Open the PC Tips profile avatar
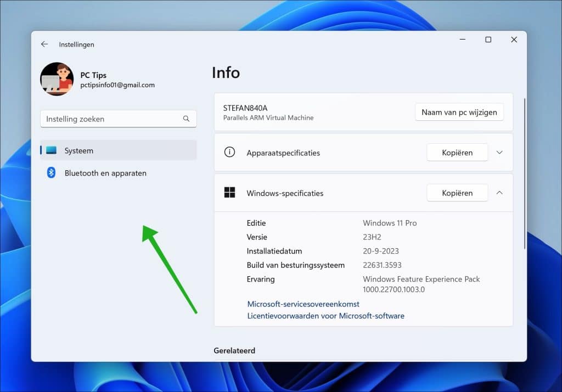Screen dimensions: 562x392 57,79
